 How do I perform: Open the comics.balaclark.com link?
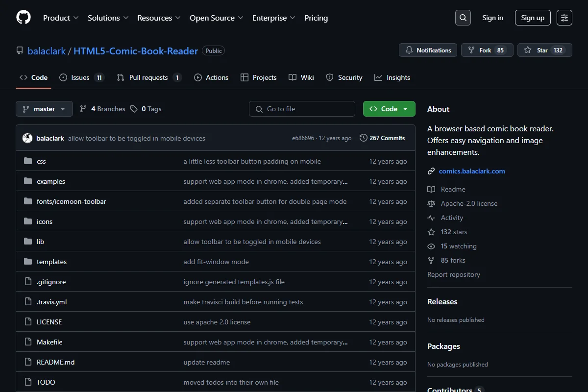[472, 171]
